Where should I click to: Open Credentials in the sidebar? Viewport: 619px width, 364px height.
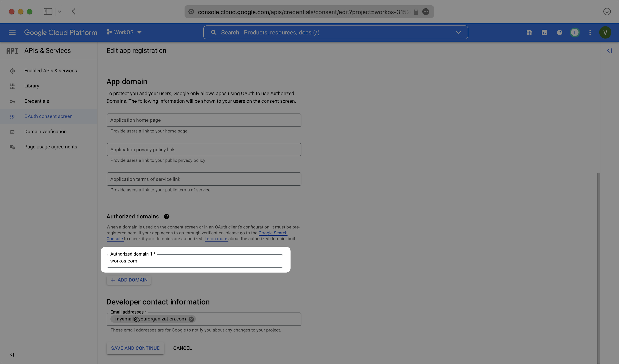(37, 101)
